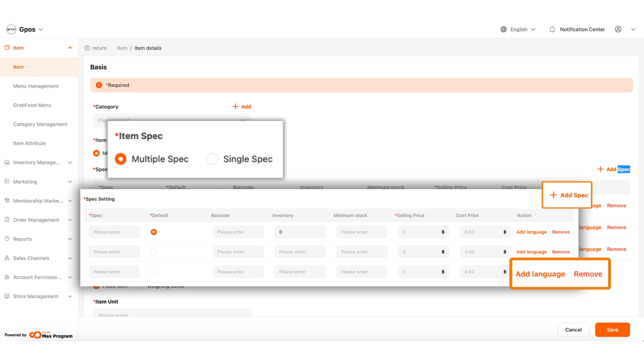Set second spec row as Default
Screen dimensions: 644x362
pyautogui.click(x=154, y=252)
